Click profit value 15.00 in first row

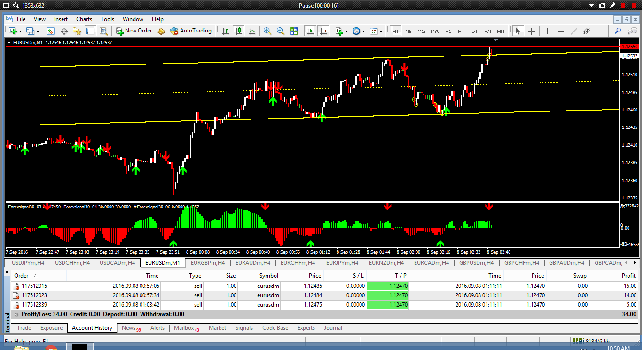tap(629, 286)
